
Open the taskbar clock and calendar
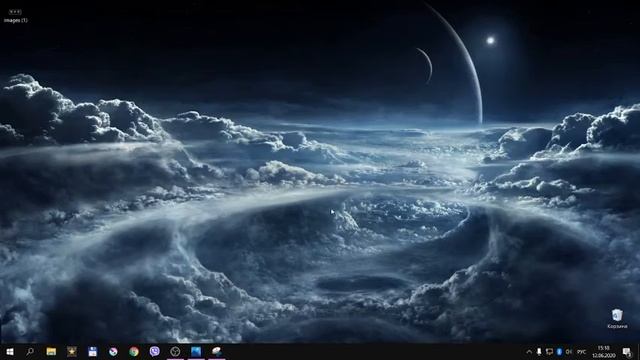604,352
